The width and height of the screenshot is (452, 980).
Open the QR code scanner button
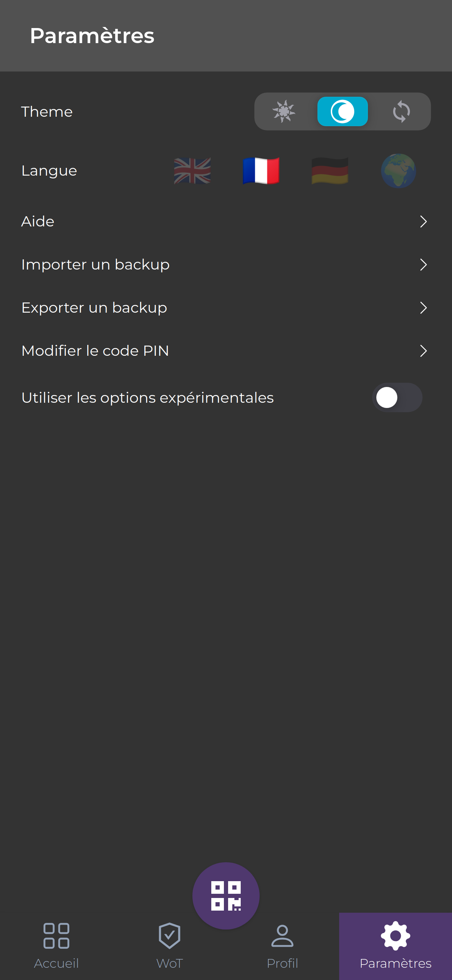point(226,896)
